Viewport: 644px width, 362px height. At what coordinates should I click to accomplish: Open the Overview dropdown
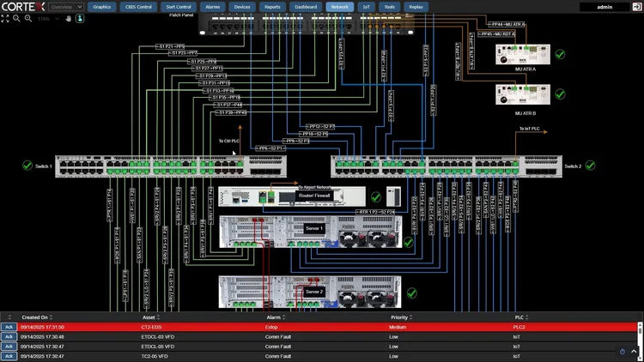pos(66,7)
